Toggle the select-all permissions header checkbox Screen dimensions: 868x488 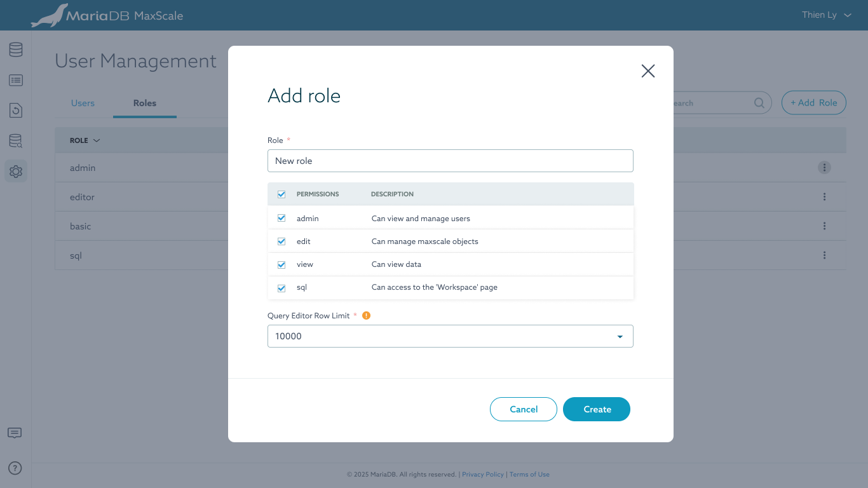pyautogui.click(x=281, y=194)
